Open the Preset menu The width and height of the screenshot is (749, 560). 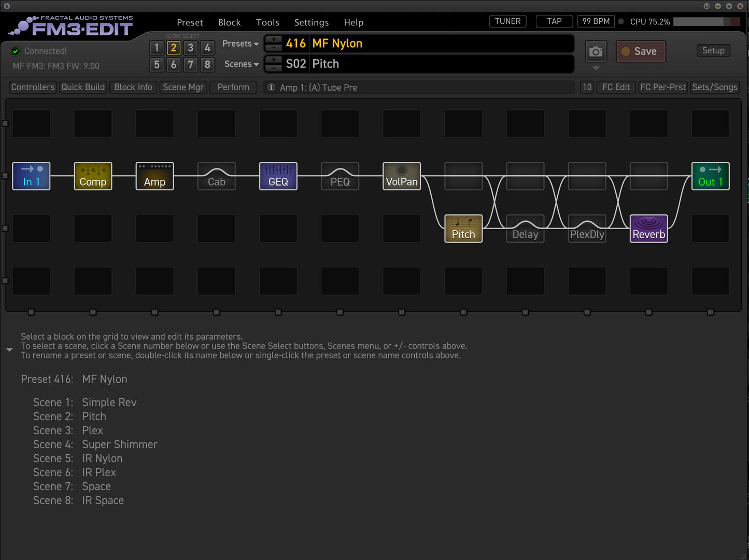point(190,22)
